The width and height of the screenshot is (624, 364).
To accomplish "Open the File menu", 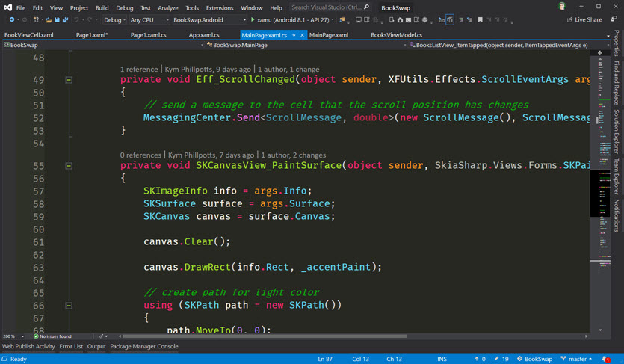I will coord(21,8).
